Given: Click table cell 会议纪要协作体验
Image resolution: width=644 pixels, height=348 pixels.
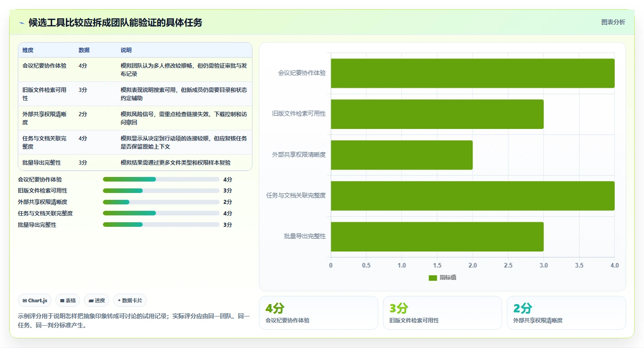Looking at the screenshot, I should [x=44, y=66].
